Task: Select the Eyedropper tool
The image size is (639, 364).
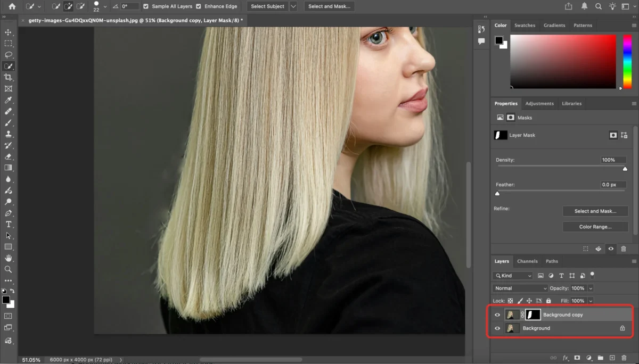Action: (x=8, y=100)
